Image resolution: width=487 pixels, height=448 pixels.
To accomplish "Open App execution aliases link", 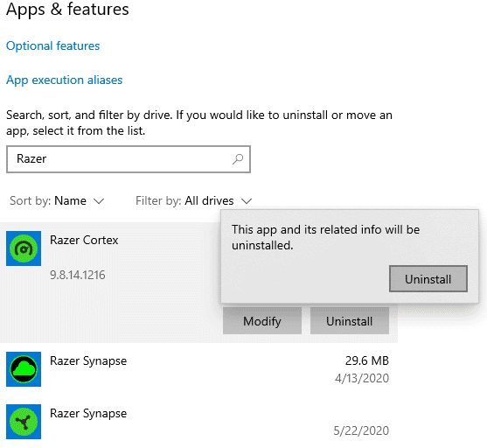I will coord(65,80).
